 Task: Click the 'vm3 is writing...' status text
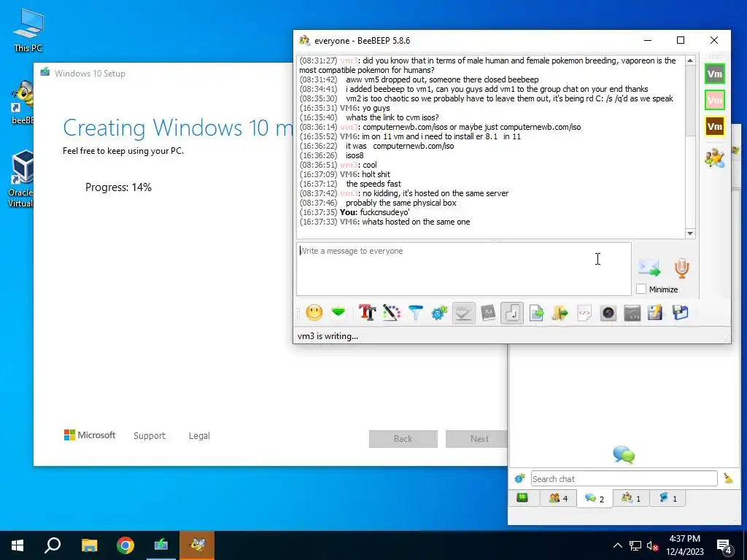pos(328,335)
